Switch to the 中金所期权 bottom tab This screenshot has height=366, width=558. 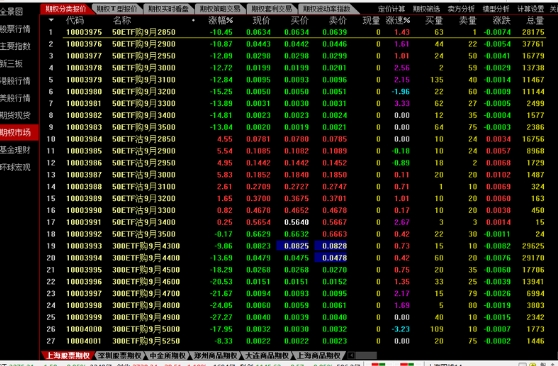168,355
